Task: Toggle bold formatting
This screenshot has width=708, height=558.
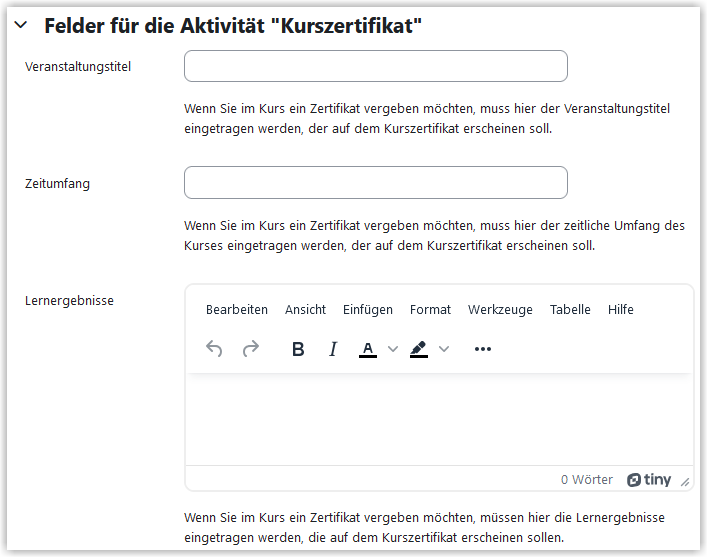Action: [x=298, y=349]
